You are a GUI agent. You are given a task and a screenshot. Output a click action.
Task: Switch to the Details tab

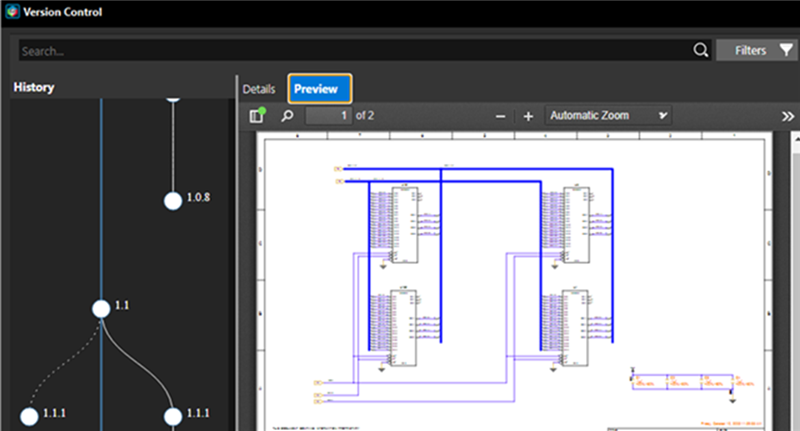[x=259, y=89]
